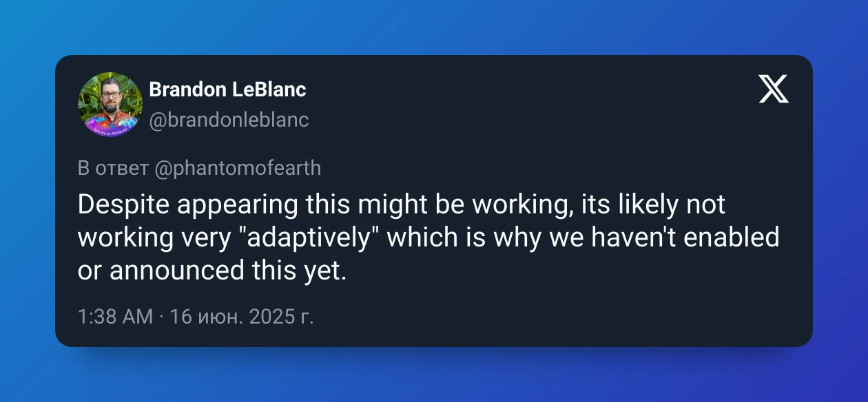
Task: Click the date 16 июн. 2025 г.
Action: pos(242,317)
